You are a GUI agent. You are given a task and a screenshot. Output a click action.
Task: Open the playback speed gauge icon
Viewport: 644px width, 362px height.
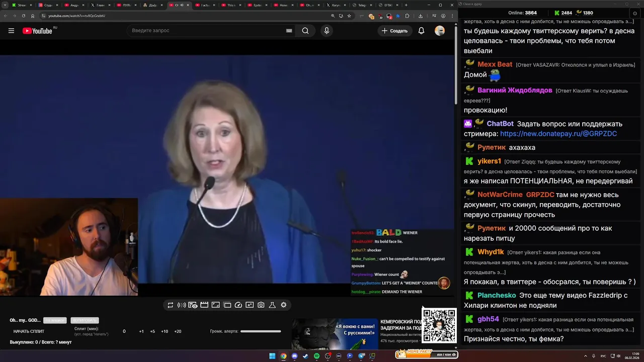[238, 305]
